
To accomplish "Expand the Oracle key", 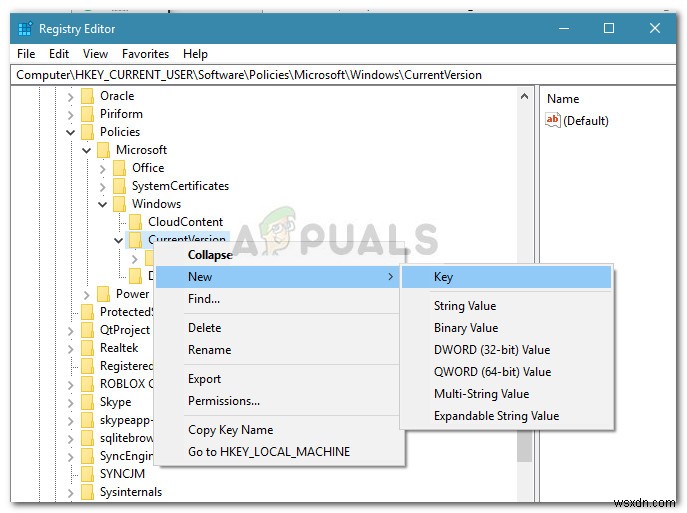I will (71, 96).
